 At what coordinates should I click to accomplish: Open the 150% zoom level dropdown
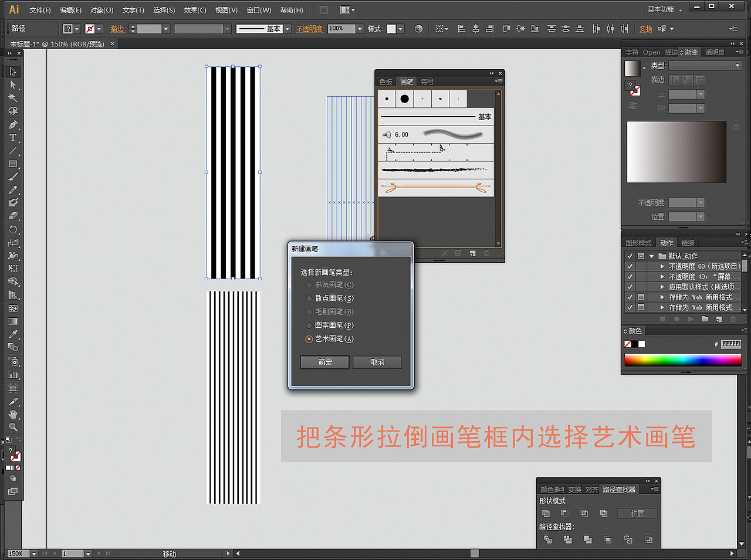33,553
